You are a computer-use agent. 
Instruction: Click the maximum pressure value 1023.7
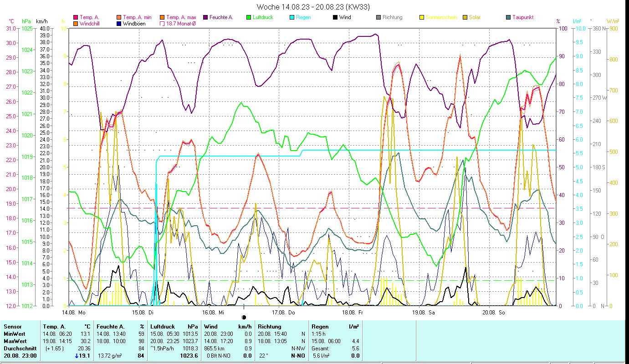point(190,341)
